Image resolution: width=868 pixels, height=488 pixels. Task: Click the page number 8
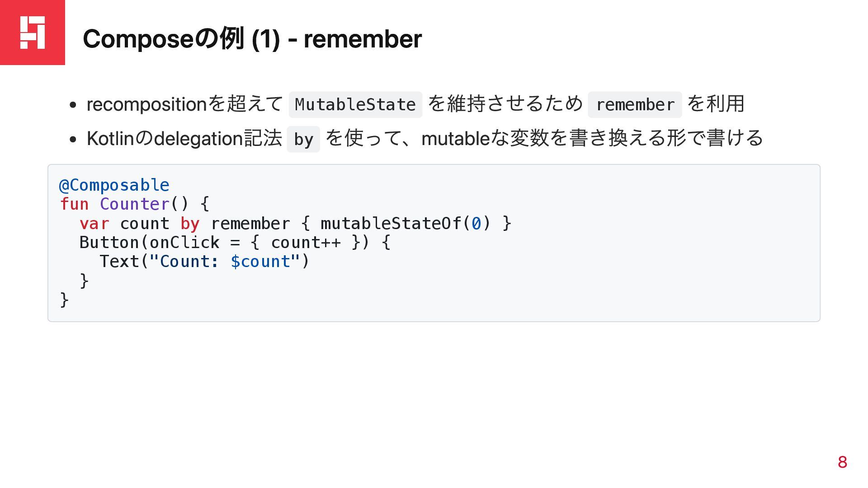842,462
